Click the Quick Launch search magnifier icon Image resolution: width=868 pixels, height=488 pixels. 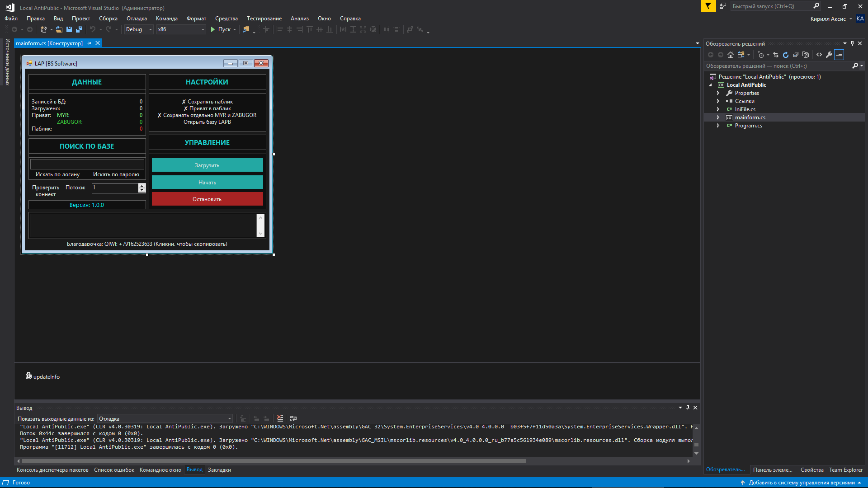816,6
